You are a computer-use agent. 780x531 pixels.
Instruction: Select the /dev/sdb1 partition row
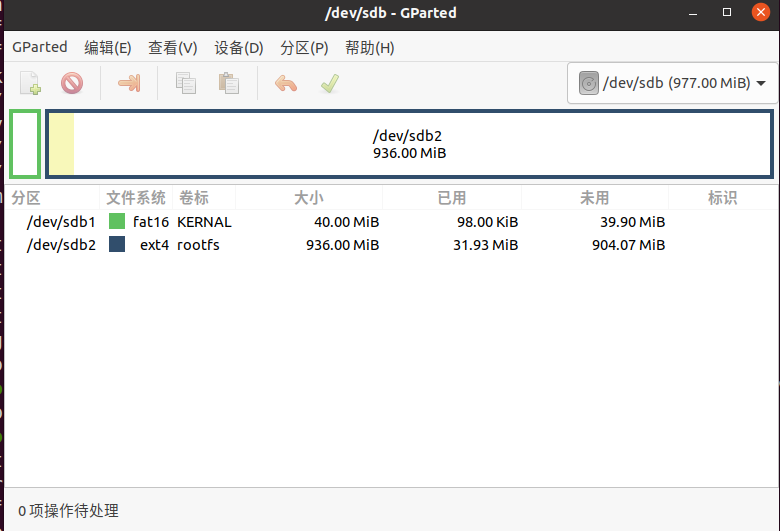coord(391,222)
